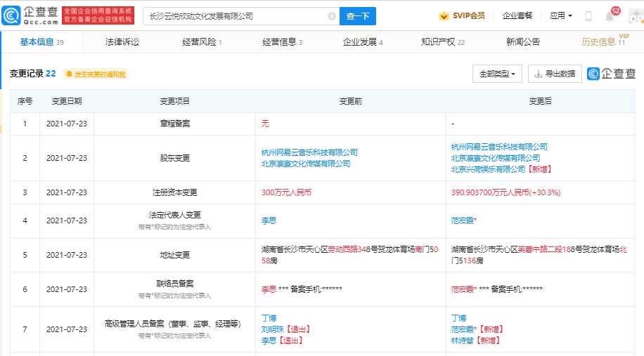644x356 pixels.
Task: Open the Qcc.com logo homepage
Action: click(x=30, y=15)
